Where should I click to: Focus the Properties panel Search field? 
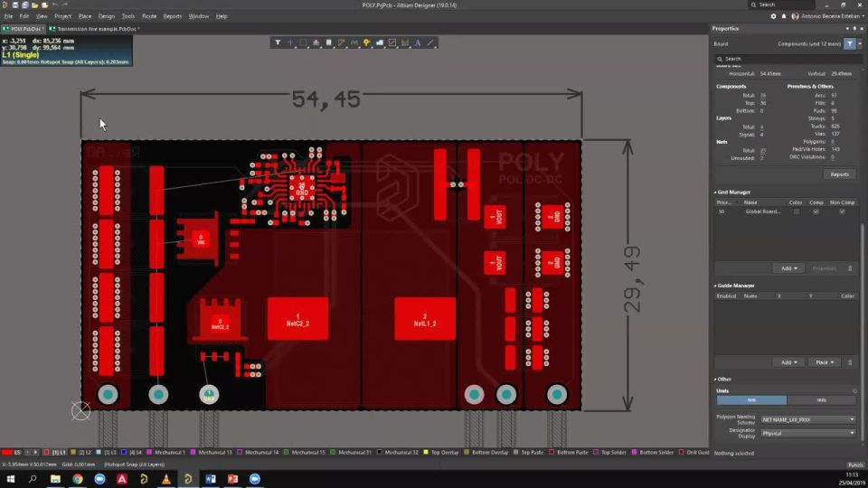tap(788, 59)
